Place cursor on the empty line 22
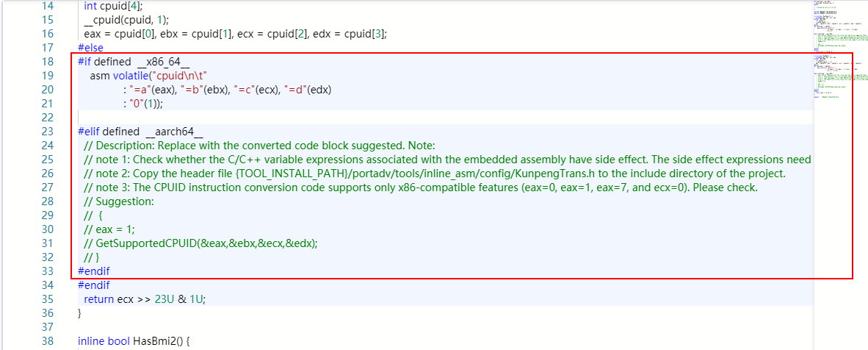868x350 pixels. (x=220, y=118)
